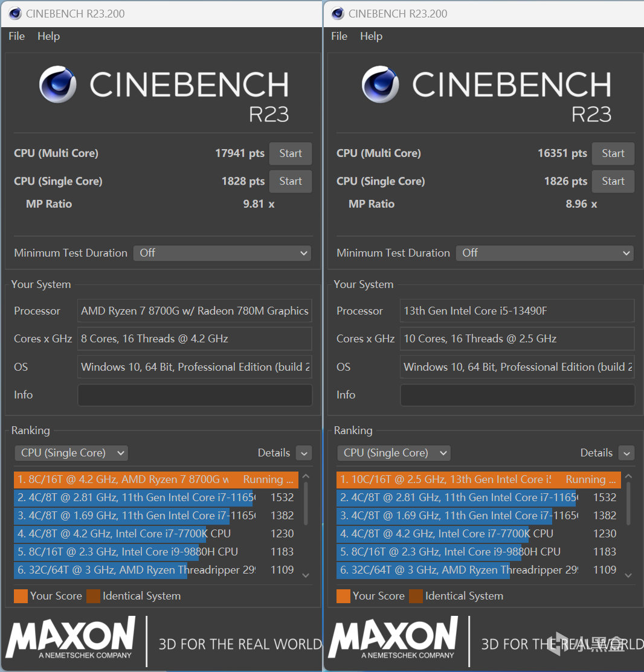This screenshot has width=644, height=672.
Task: Click the MAXON logo in left window
Action: [70, 638]
